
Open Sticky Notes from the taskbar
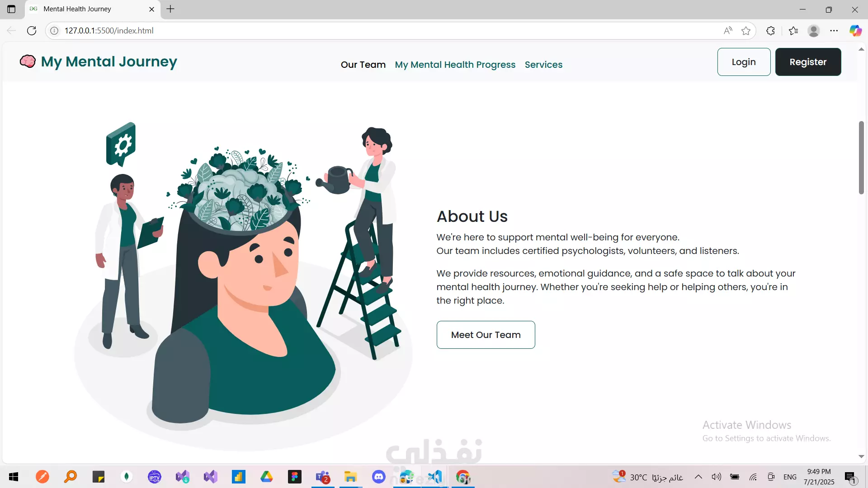tap(99, 477)
